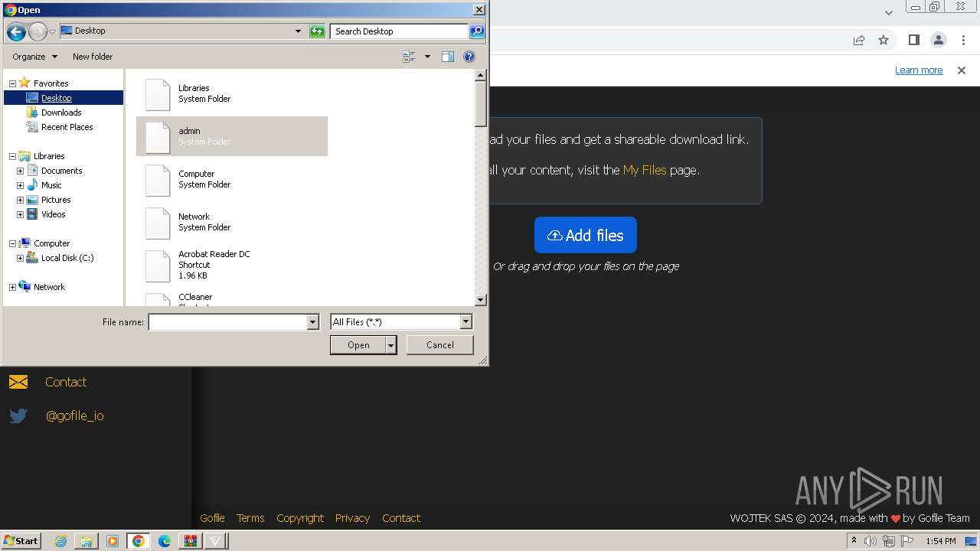Click the Open button
This screenshot has height=551, width=980.
358,345
